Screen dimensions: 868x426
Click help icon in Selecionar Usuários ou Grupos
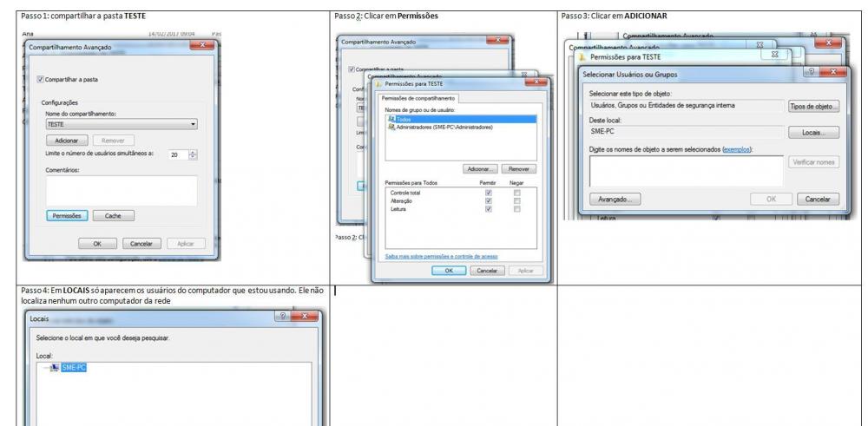[812, 75]
